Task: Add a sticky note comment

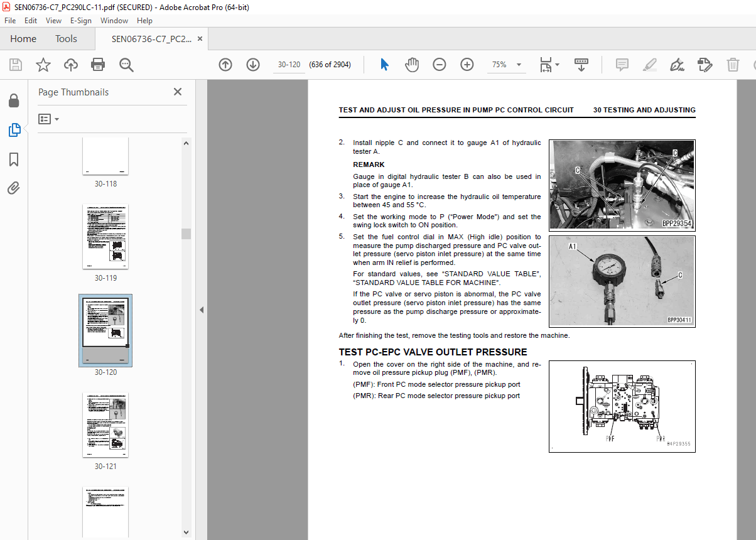Action: (622, 65)
